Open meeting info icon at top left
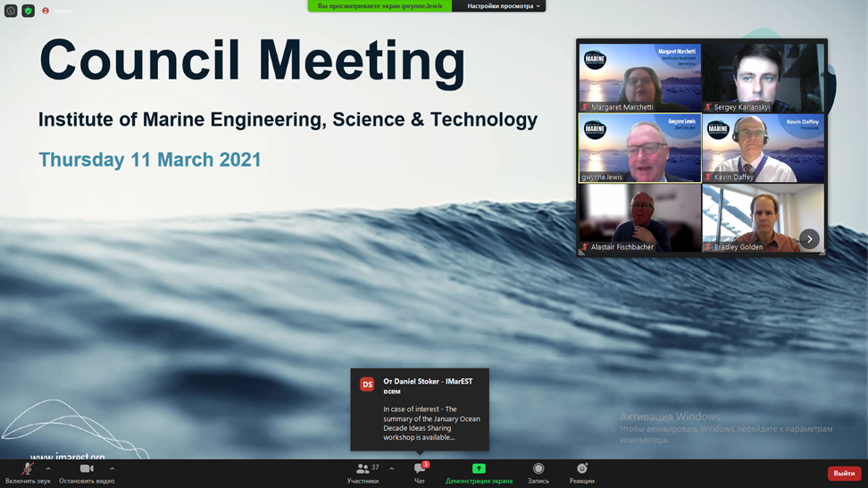Screen dimensions: 868x488 11,11
